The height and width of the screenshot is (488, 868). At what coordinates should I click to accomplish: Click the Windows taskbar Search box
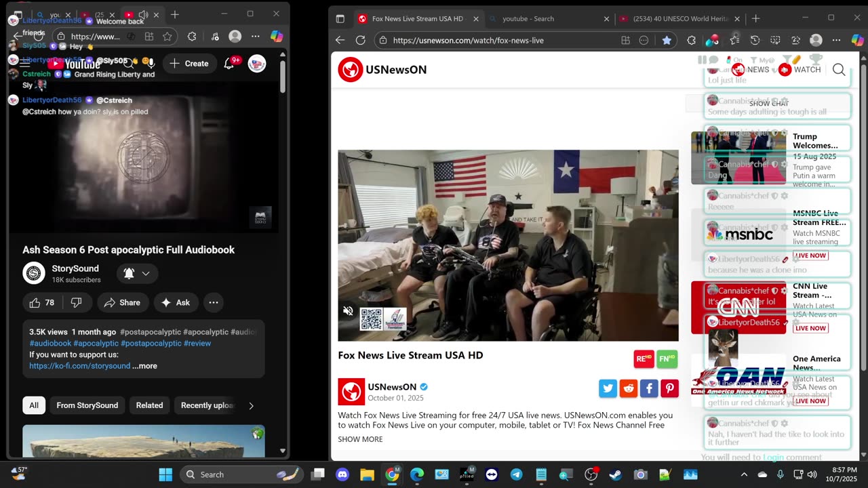[x=241, y=474]
